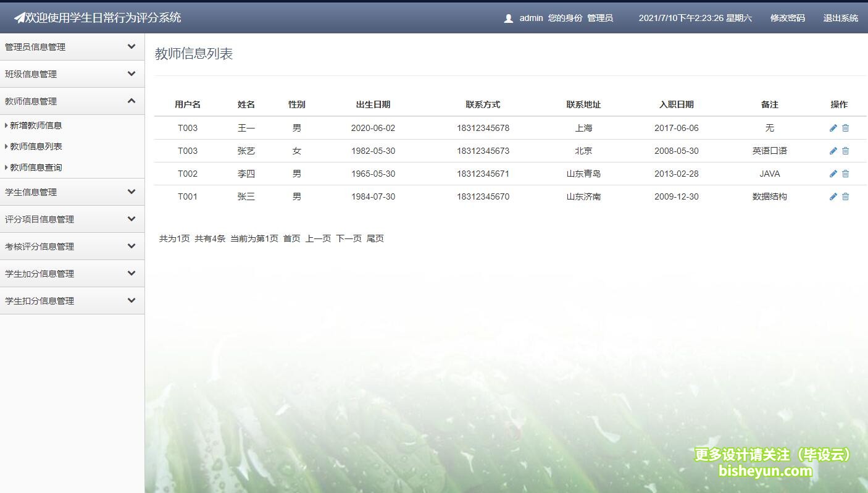Click the 学生扣分信息管理 sidebar entry
Viewport: 868px width, 493px height.
coord(72,301)
